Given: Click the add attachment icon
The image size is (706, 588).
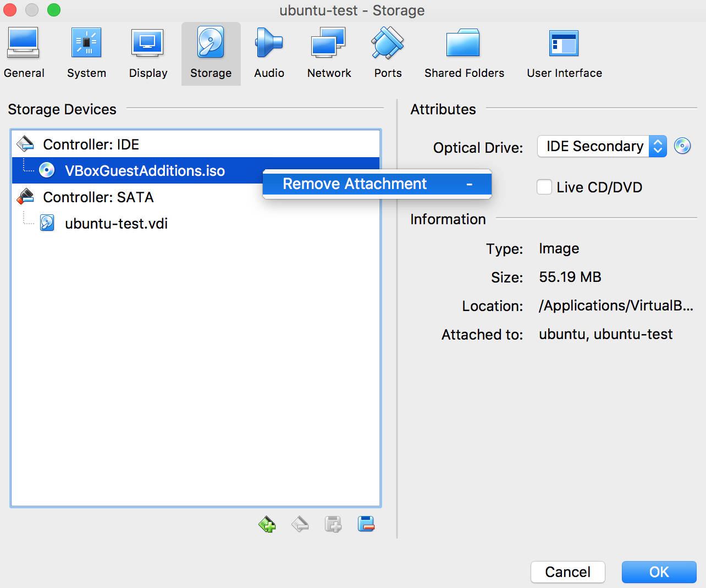Looking at the screenshot, I should click(333, 524).
